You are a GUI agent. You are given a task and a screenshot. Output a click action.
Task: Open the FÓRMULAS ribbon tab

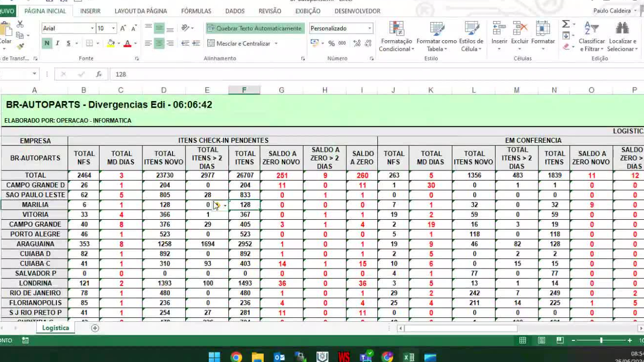tap(196, 11)
